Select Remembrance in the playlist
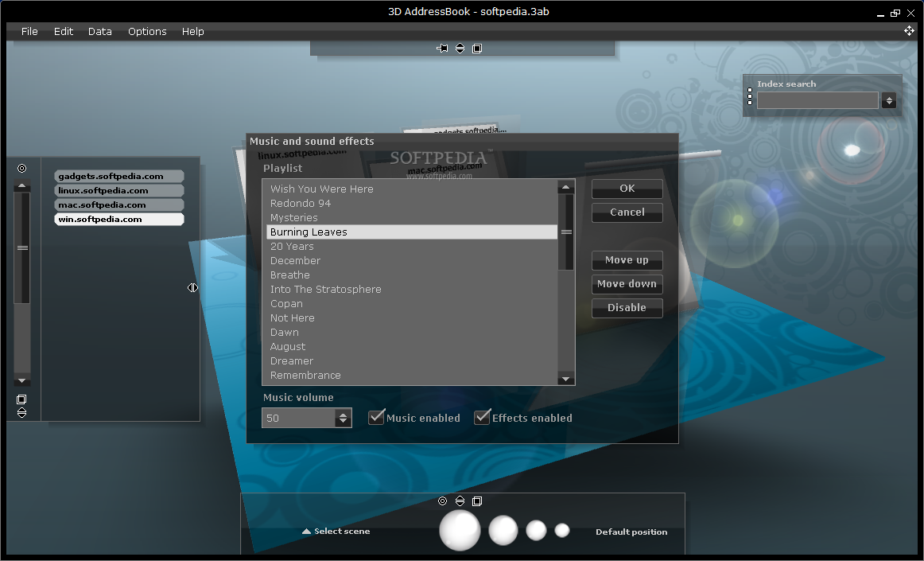This screenshot has width=924, height=561. [411, 375]
